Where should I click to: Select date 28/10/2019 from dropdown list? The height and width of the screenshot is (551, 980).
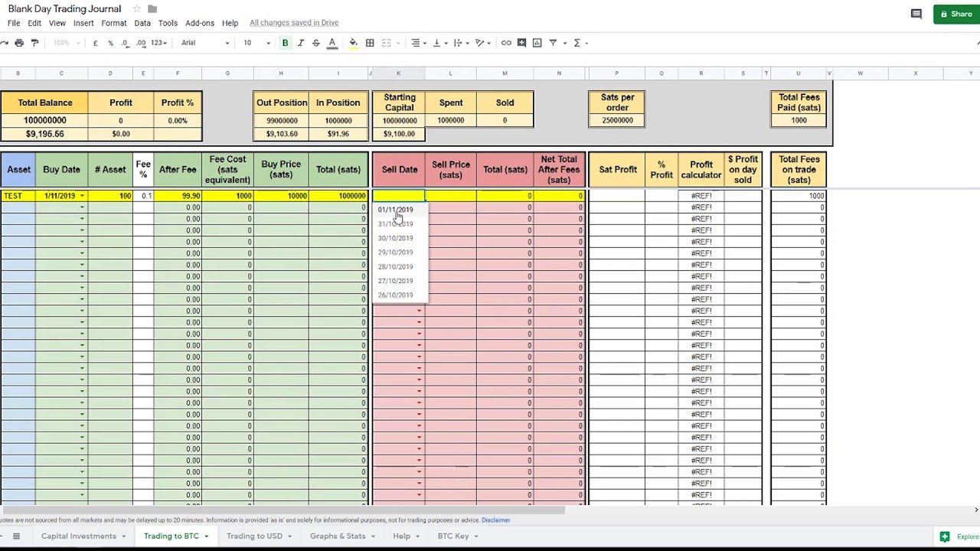pos(395,266)
